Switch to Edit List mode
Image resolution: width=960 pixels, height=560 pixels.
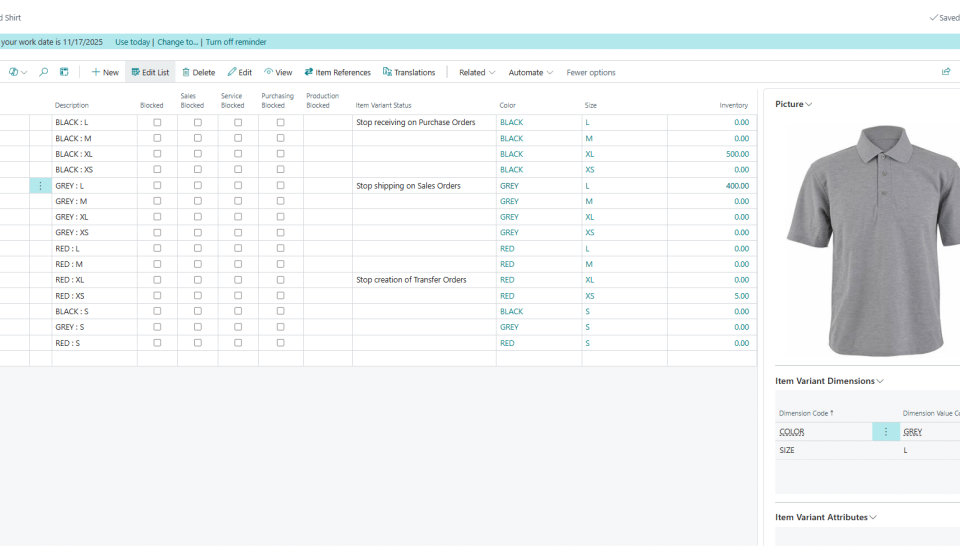pos(150,72)
